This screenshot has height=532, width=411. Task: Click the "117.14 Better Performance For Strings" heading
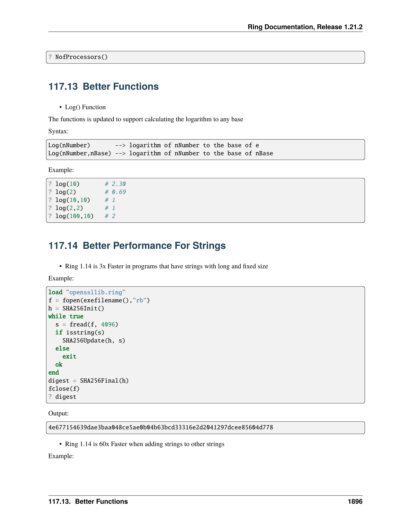(137, 246)
